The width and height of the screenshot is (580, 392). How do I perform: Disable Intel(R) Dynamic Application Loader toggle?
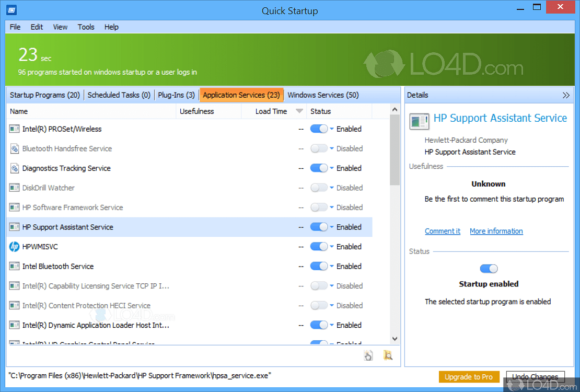click(x=319, y=325)
